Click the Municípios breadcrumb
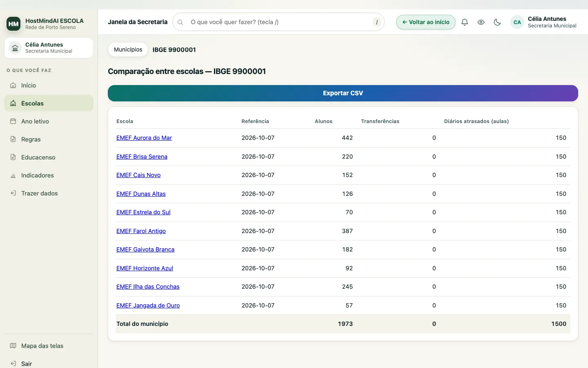This screenshot has height=368, width=588. [128, 49]
